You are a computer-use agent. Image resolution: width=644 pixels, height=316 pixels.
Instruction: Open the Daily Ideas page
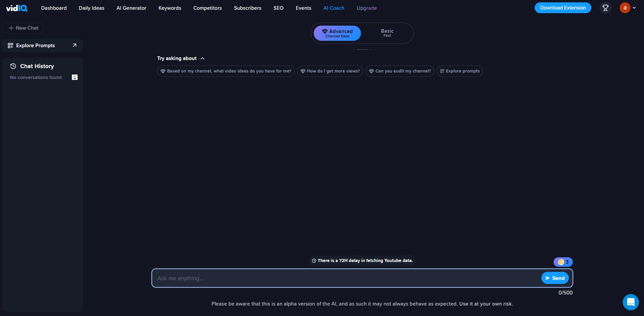click(x=91, y=8)
